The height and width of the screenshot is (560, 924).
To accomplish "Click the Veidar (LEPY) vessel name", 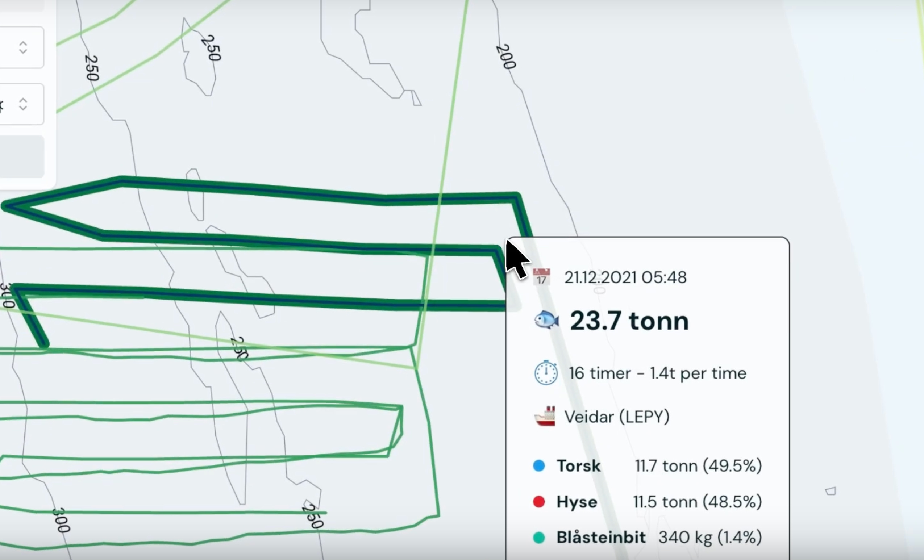I will pos(617,417).
